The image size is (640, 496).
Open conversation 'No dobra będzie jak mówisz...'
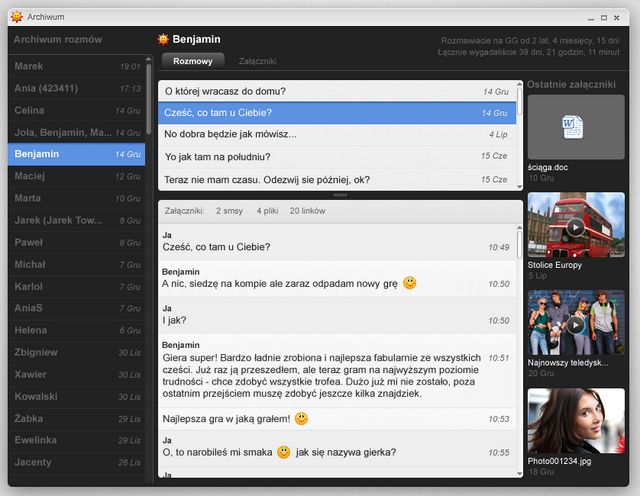(337, 134)
